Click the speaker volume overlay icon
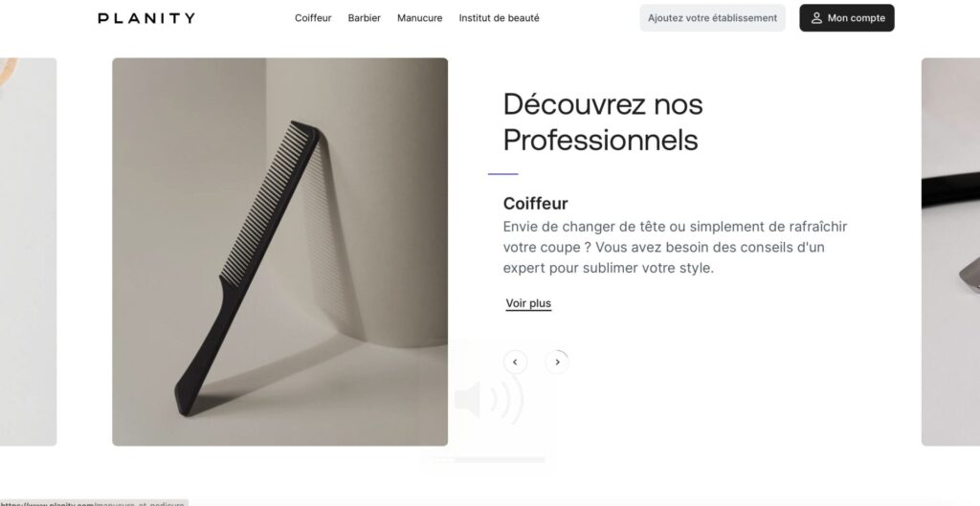This screenshot has width=980, height=506. [x=489, y=400]
